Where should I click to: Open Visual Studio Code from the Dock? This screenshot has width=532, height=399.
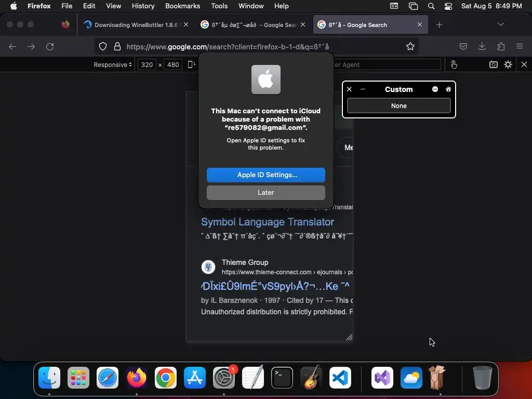pyautogui.click(x=340, y=378)
